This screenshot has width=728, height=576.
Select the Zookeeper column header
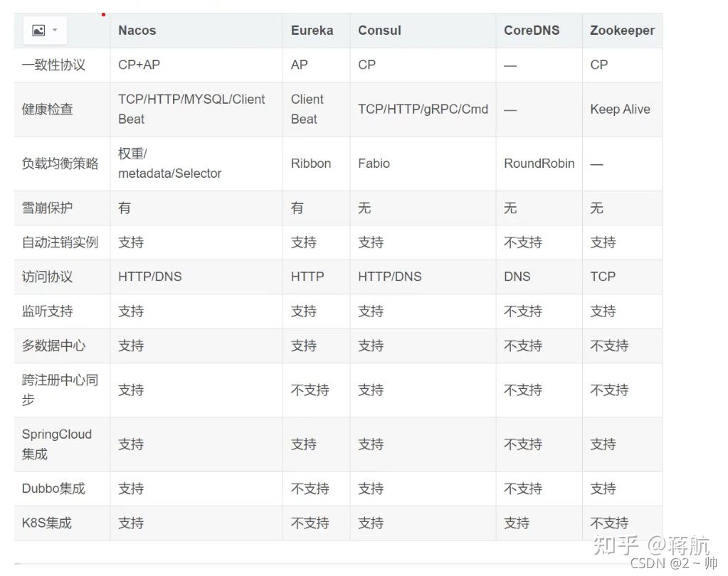coord(622,31)
